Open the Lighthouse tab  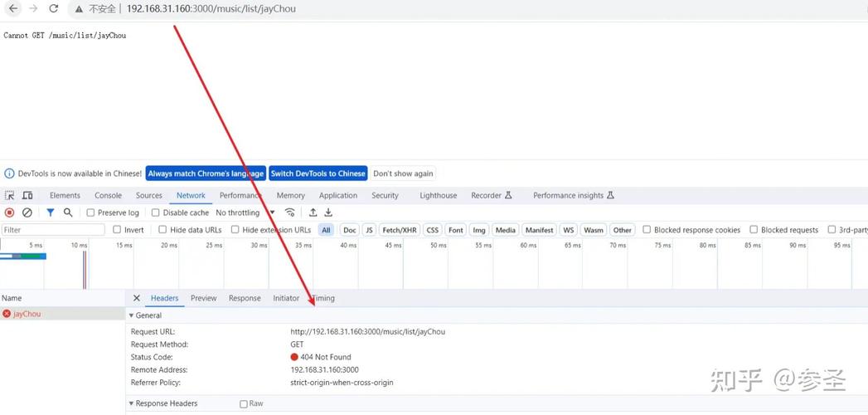pos(439,196)
